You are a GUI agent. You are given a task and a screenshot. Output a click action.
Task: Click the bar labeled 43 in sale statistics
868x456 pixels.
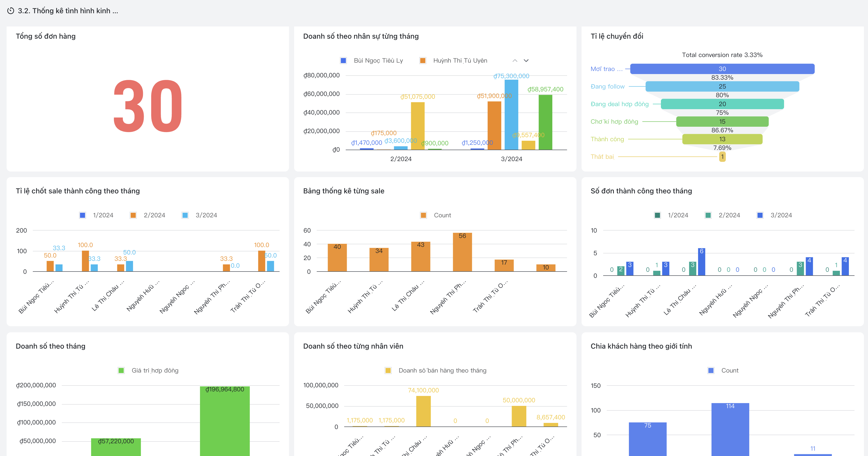coord(421,256)
